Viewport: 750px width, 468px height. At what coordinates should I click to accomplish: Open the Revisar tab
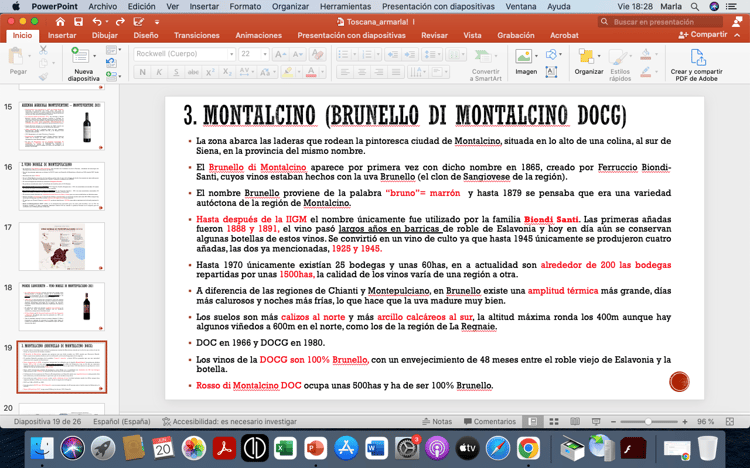pyautogui.click(x=434, y=35)
